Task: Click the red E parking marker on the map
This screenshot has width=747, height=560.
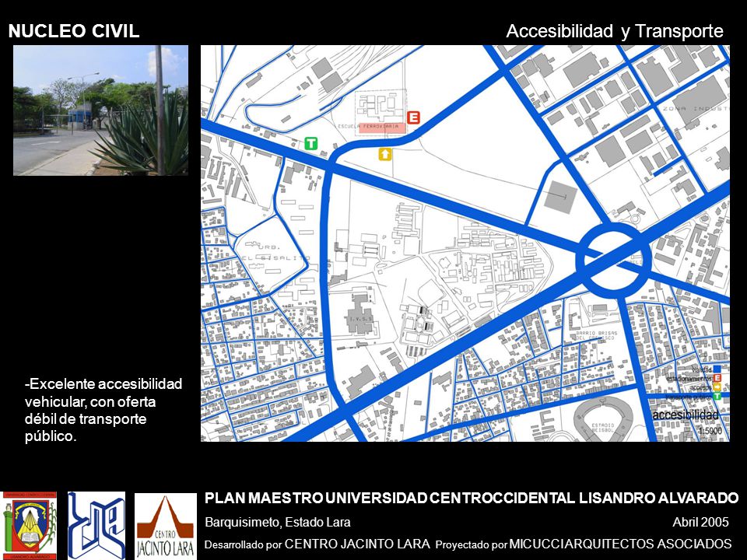Action: 413,117
